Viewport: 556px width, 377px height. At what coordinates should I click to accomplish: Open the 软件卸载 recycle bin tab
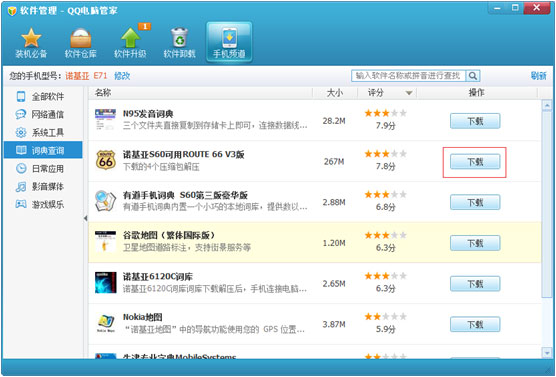coord(179,43)
